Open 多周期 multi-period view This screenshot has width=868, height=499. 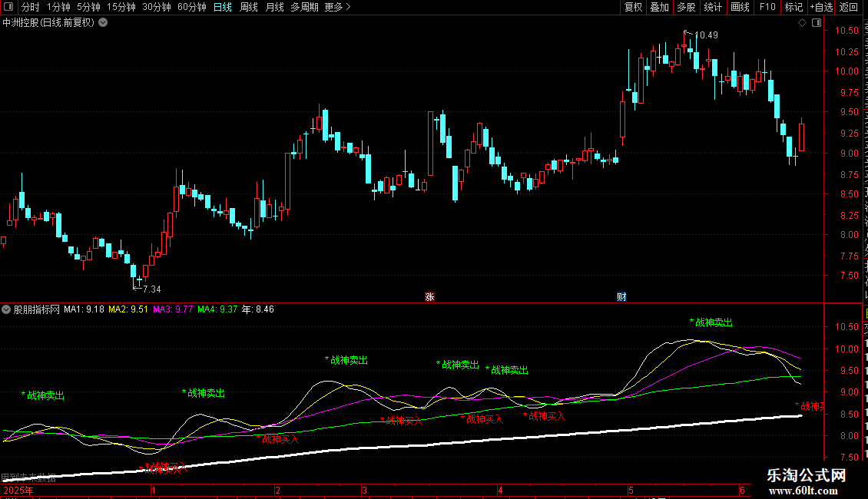[304, 7]
